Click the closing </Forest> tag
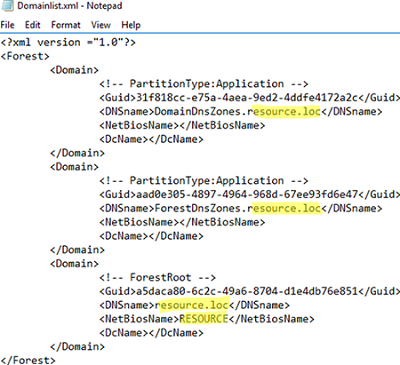400x365 pixels. click(x=28, y=360)
